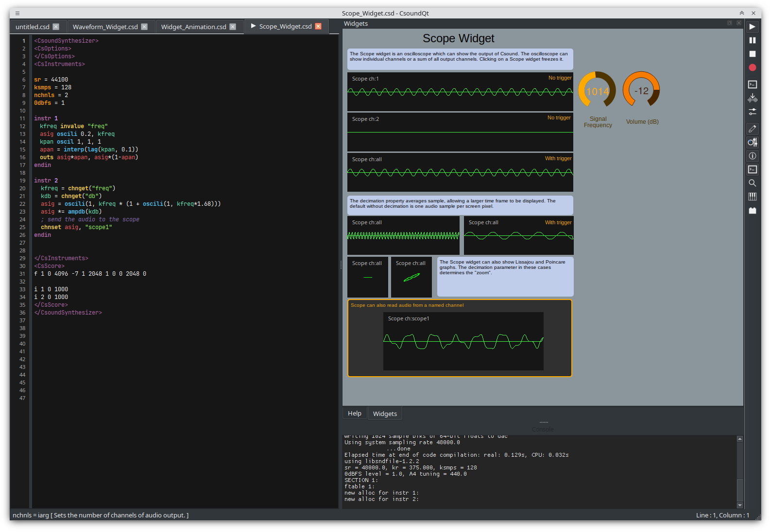Click the console scrollbar up arrow
Viewport: 771px width, 532px height.
pos(740,439)
